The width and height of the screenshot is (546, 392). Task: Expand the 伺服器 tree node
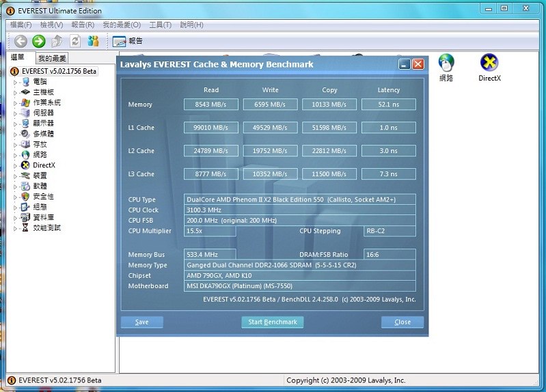(x=15, y=114)
